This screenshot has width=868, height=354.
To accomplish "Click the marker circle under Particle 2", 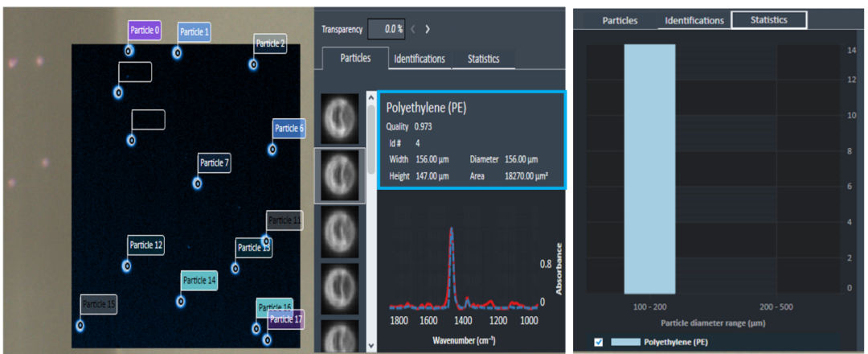I will 253,64.
